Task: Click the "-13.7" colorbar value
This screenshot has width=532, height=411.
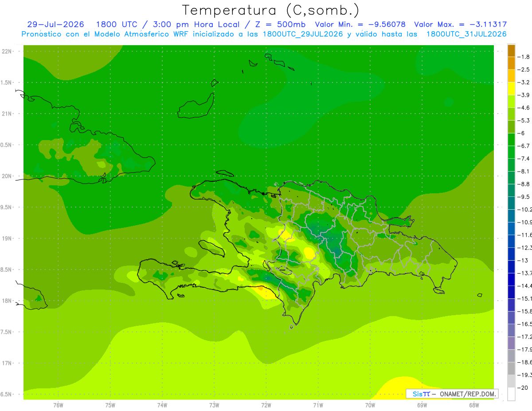Action: coord(525,273)
